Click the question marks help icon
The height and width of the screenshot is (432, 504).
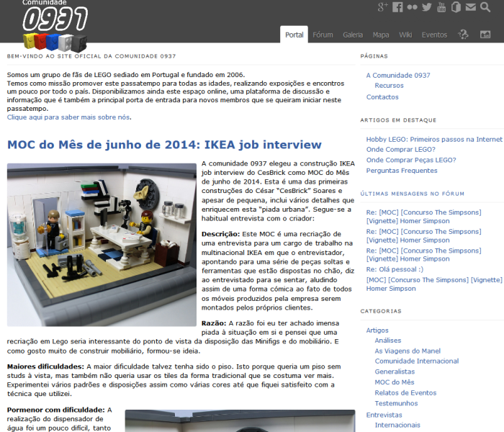463,35
